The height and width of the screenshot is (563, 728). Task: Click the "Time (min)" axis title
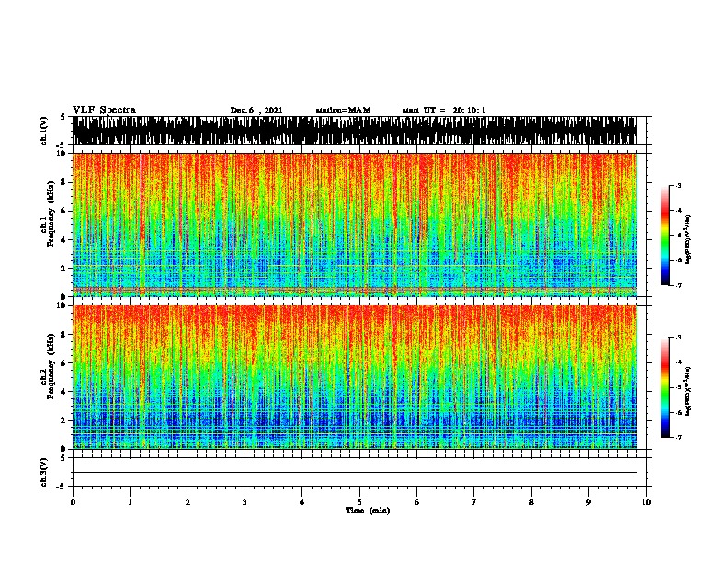[368, 511]
